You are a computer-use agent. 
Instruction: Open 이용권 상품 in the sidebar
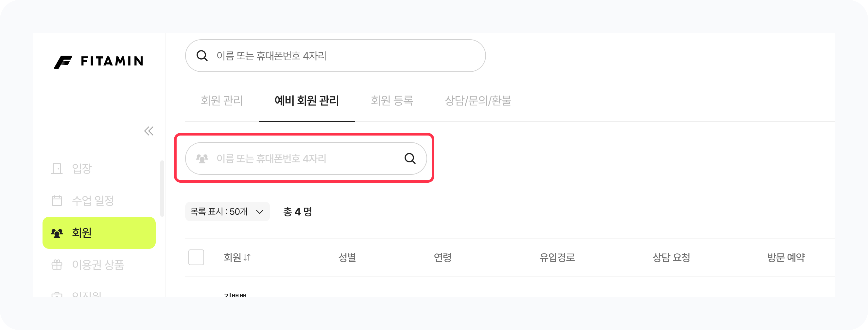pos(98,265)
